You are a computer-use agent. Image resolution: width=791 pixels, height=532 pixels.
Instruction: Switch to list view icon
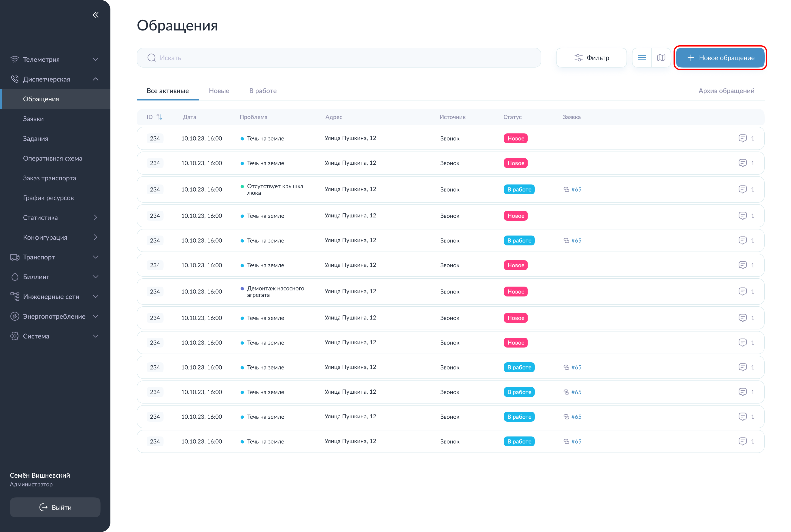[641, 58]
